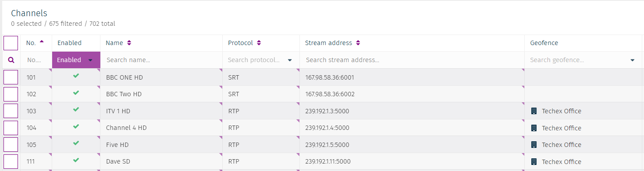Select the checkbox for channel 103
The height and width of the screenshot is (171, 644).
point(11,111)
